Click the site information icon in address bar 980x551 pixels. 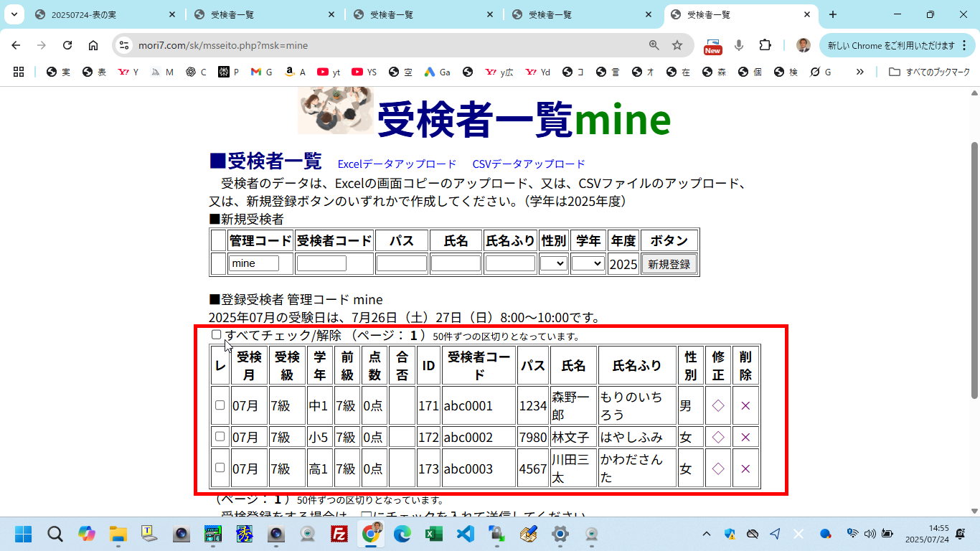(124, 45)
